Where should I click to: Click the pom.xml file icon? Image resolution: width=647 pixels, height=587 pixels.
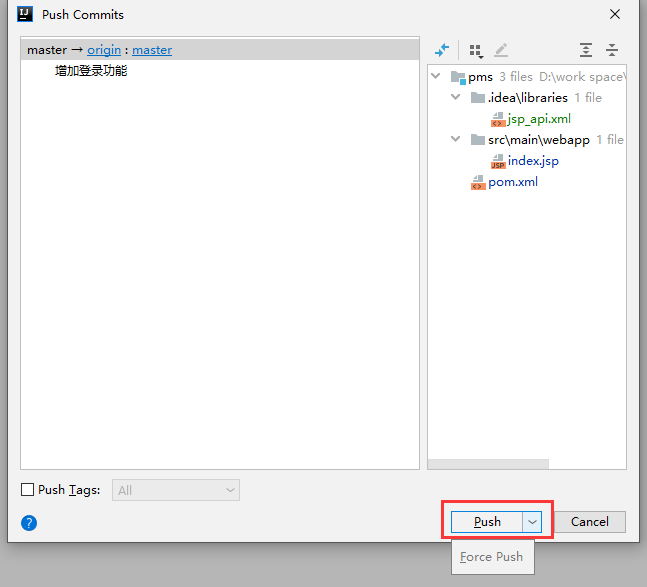[478, 182]
